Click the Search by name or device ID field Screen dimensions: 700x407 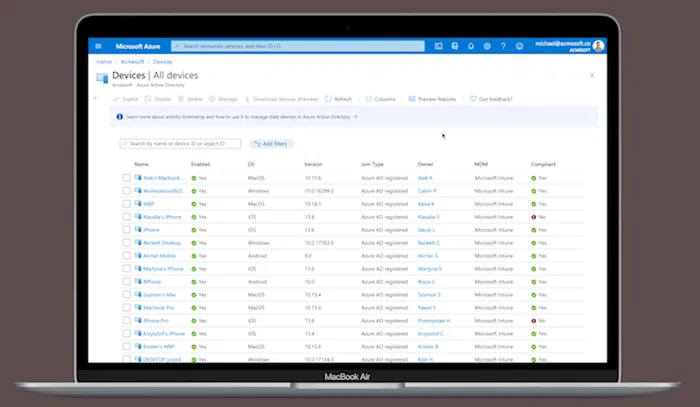click(x=180, y=144)
